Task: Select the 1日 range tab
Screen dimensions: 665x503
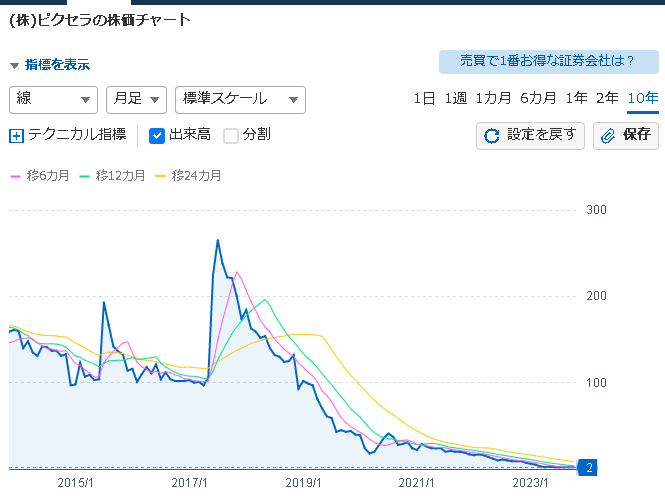Action: click(x=424, y=98)
